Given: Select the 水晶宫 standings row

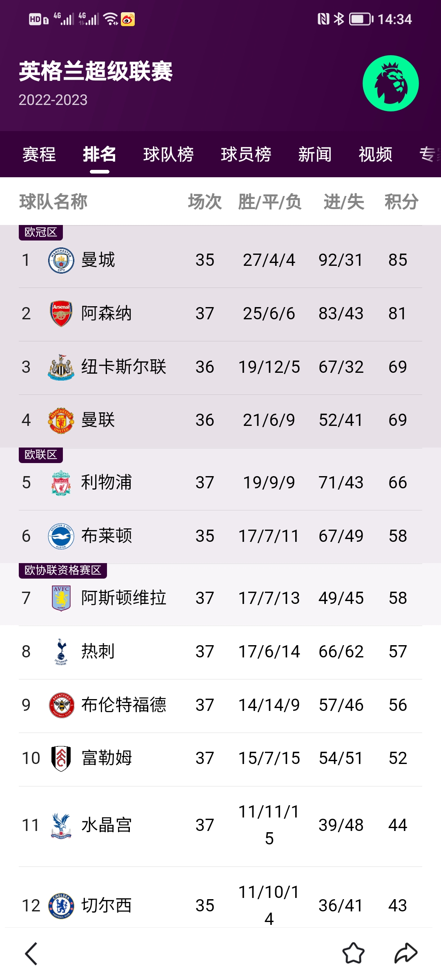Looking at the screenshot, I should (x=220, y=825).
